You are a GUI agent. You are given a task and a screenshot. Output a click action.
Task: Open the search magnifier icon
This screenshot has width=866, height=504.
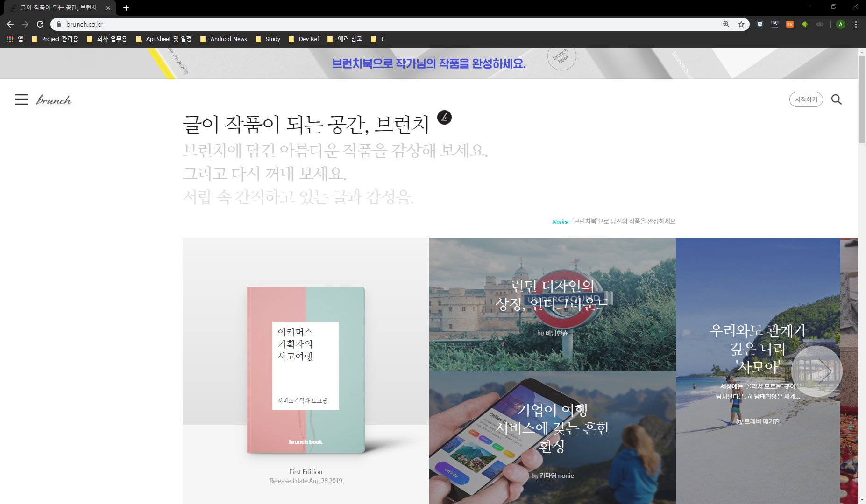837,99
